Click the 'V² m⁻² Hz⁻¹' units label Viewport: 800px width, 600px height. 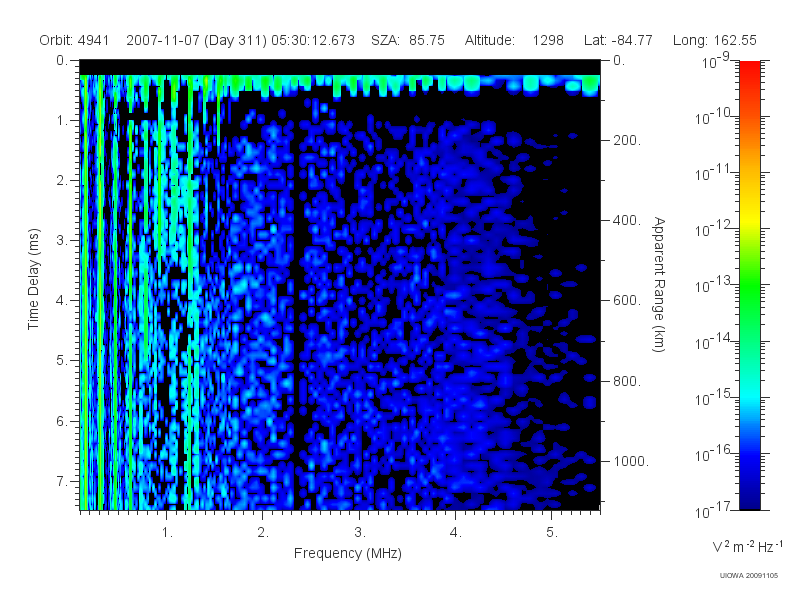(x=747, y=546)
